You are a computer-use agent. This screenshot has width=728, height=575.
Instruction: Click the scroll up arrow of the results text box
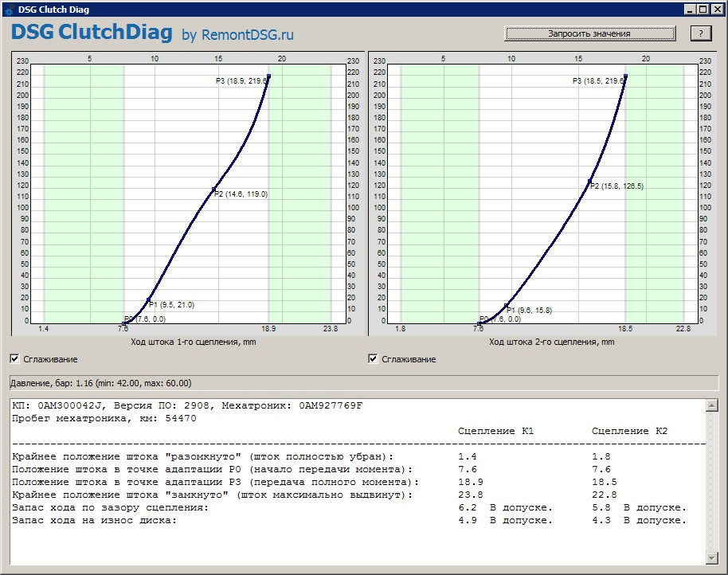[x=712, y=405]
